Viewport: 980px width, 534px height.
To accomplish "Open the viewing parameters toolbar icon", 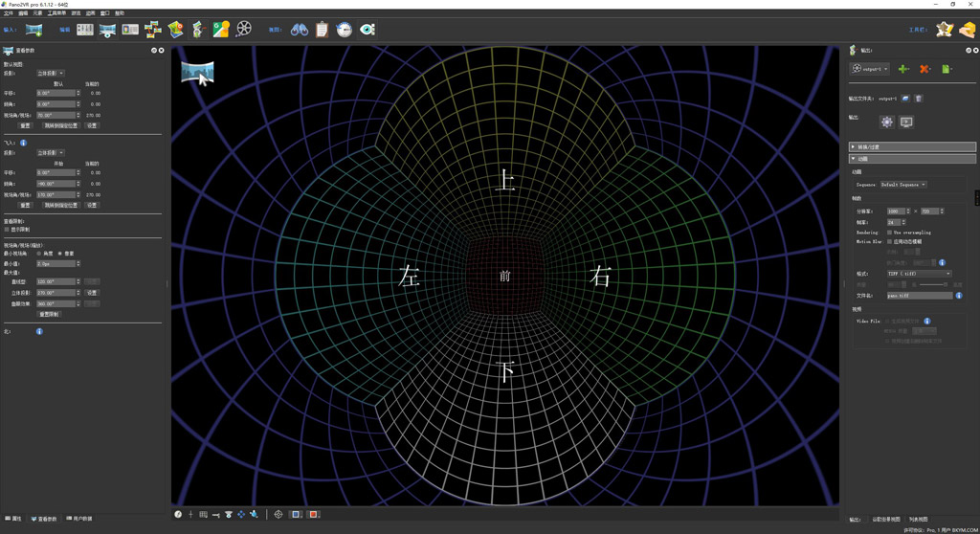I will click(107, 30).
